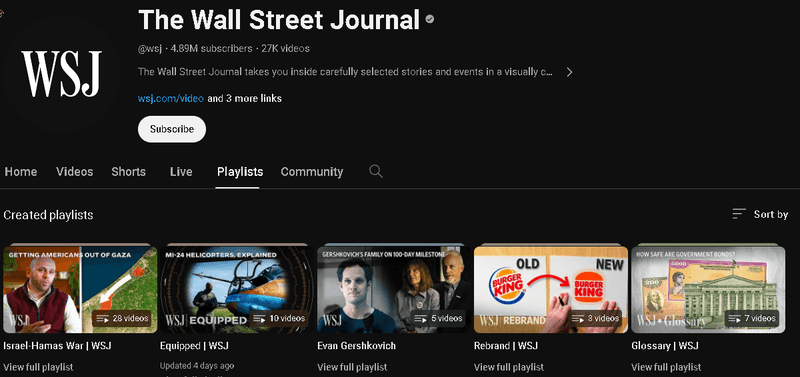The width and height of the screenshot is (800, 377).
Task: View full playlist under Rebrand | WSJ
Action: (x=509, y=367)
